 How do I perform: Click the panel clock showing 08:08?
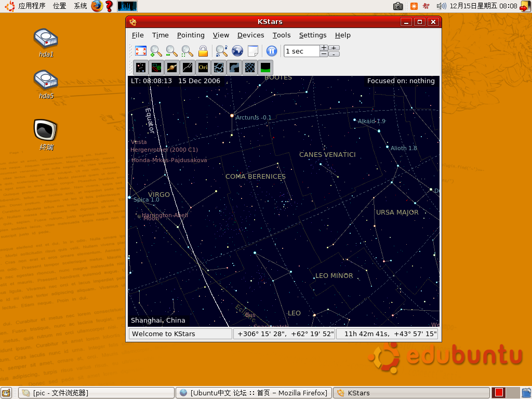[483, 6]
